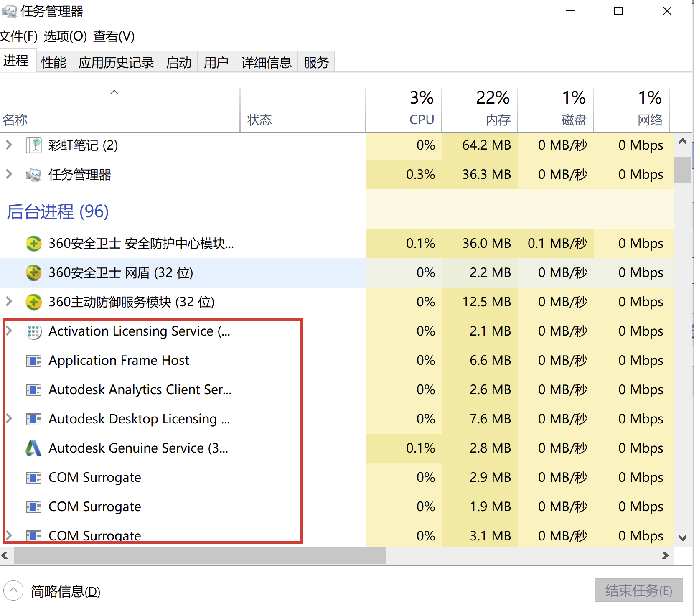Click icon of COM Surrogate using 2.9 MB
This screenshot has height=616, width=694.
pyautogui.click(x=34, y=477)
